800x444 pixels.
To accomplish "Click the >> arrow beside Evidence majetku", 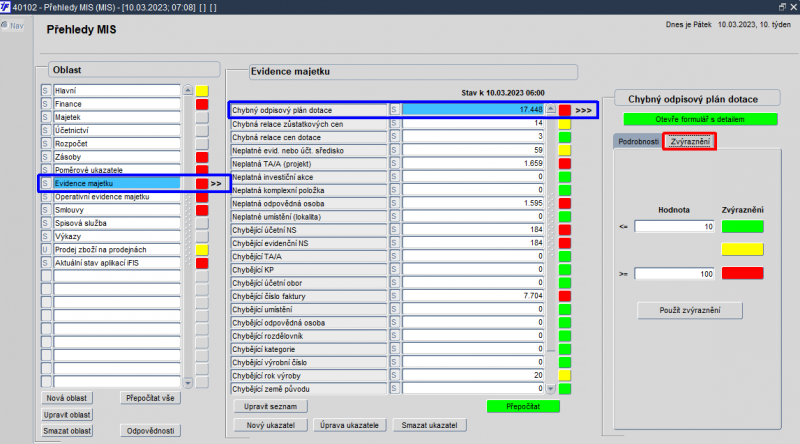I will 216,183.
